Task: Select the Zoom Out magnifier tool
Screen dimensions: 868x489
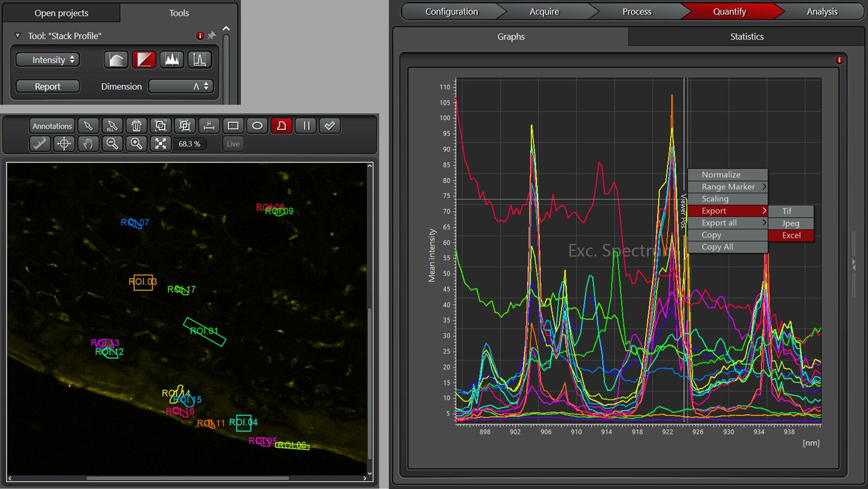Action: pos(112,144)
